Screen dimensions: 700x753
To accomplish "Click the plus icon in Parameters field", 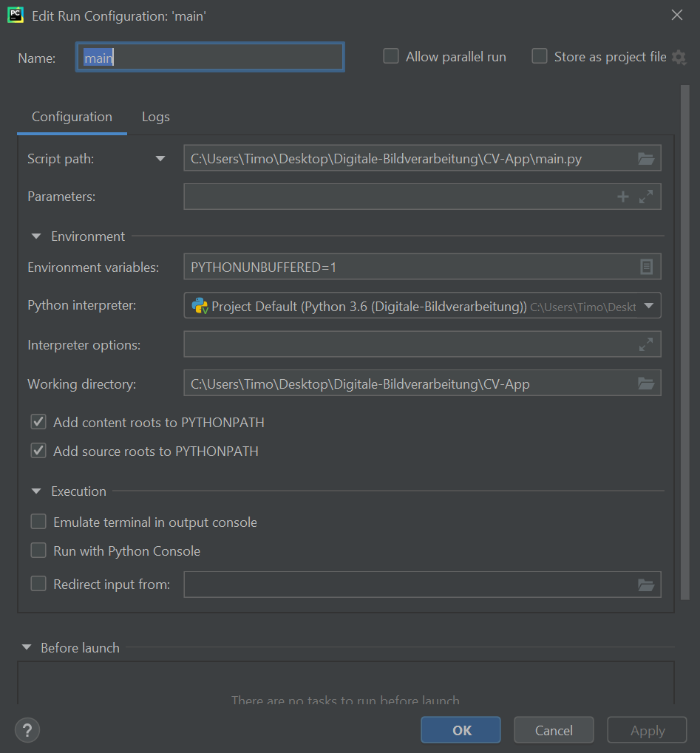I will (623, 197).
